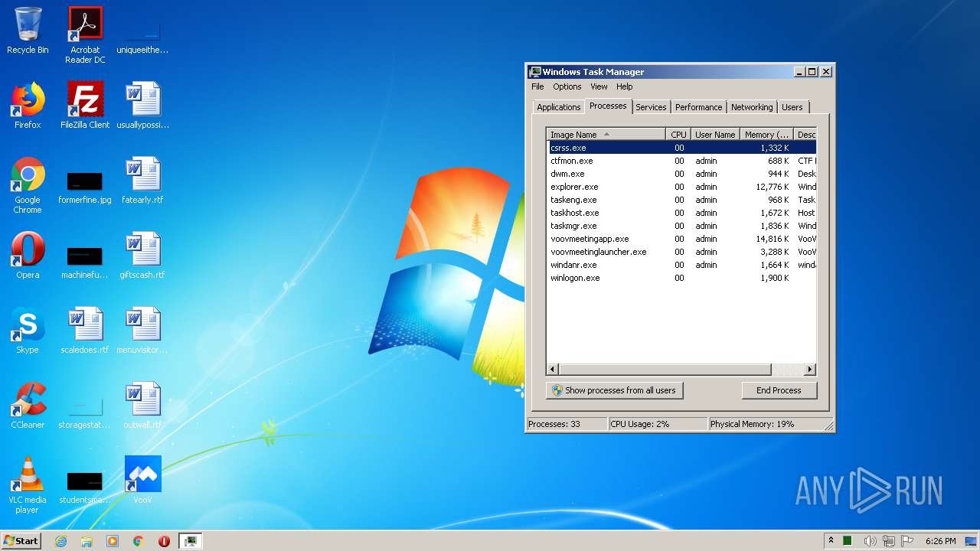This screenshot has width=980, height=551.
Task: Open media player taskbar icon
Action: click(x=113, y=541)
